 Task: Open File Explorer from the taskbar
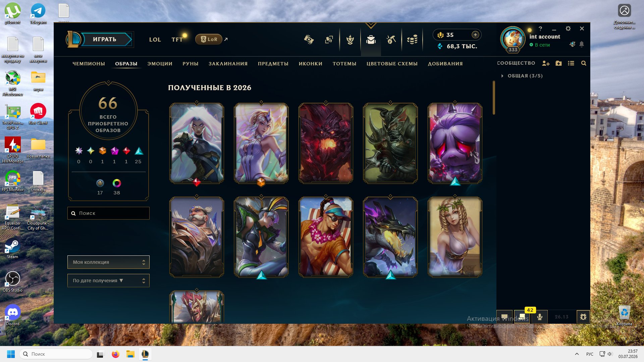(x=130, y=354)
